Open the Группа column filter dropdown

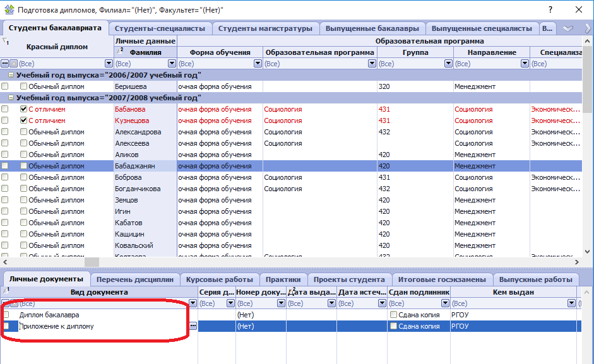[448, 64]
